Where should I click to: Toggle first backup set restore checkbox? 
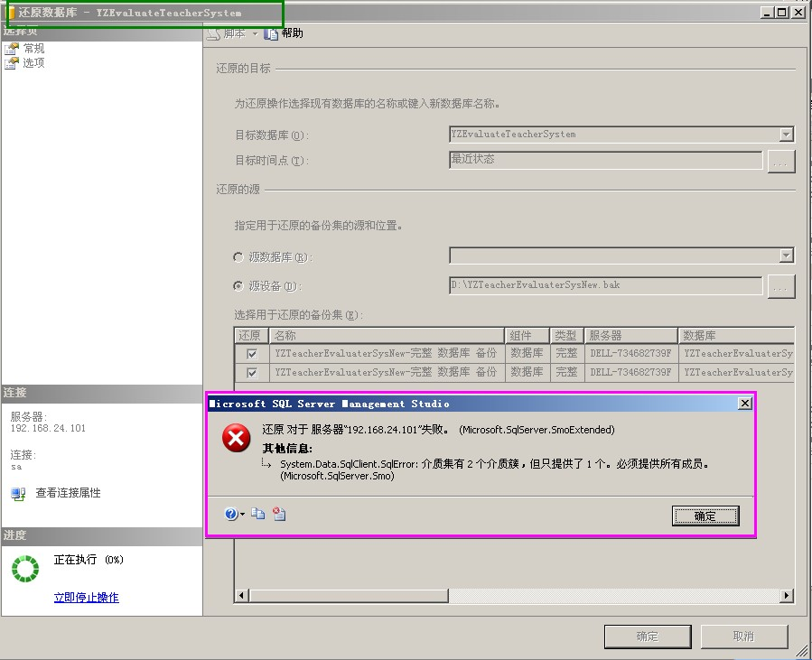252,354
